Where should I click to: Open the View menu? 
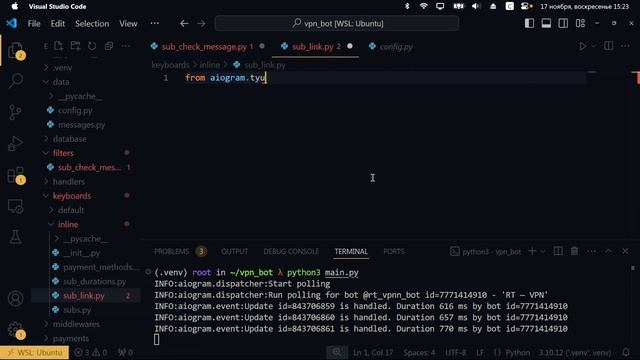click(128, 24)
